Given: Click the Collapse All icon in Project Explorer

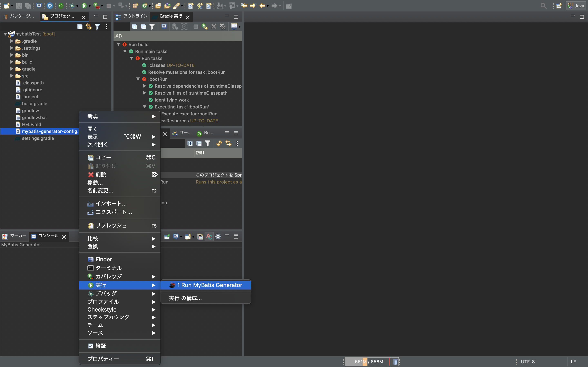Looking at the screenshot, I should point(80,27).
